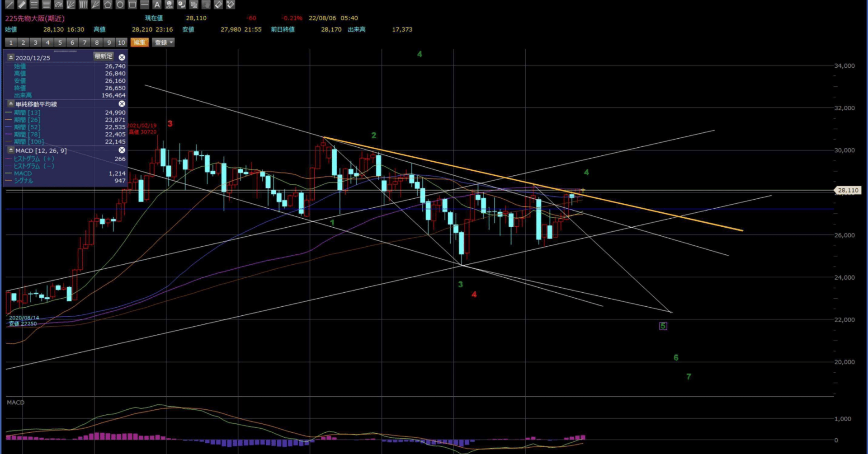Select the rectangle shape tool

point(132,5)
